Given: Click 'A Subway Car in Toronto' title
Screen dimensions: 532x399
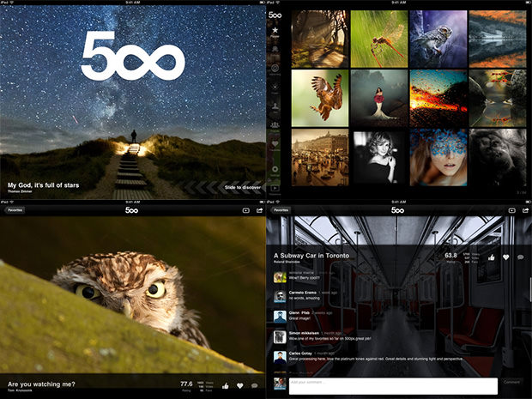Looking at the screenshot, I should pyautogui.click(x=311, y=256).
